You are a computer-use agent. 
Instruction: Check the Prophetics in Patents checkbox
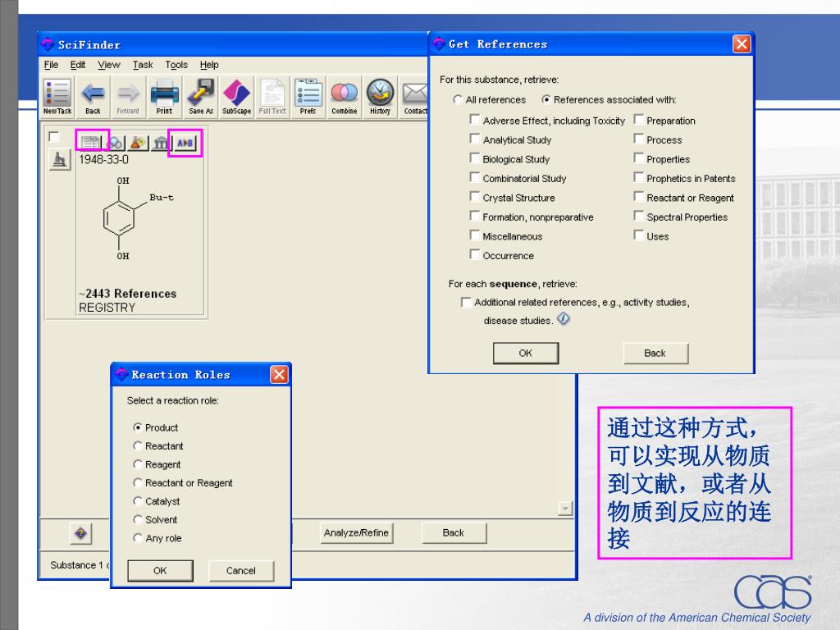[638, 177]
